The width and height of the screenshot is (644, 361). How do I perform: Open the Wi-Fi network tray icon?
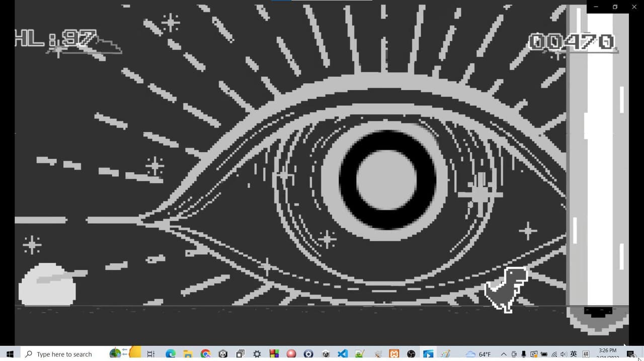(x=554, y=354)
